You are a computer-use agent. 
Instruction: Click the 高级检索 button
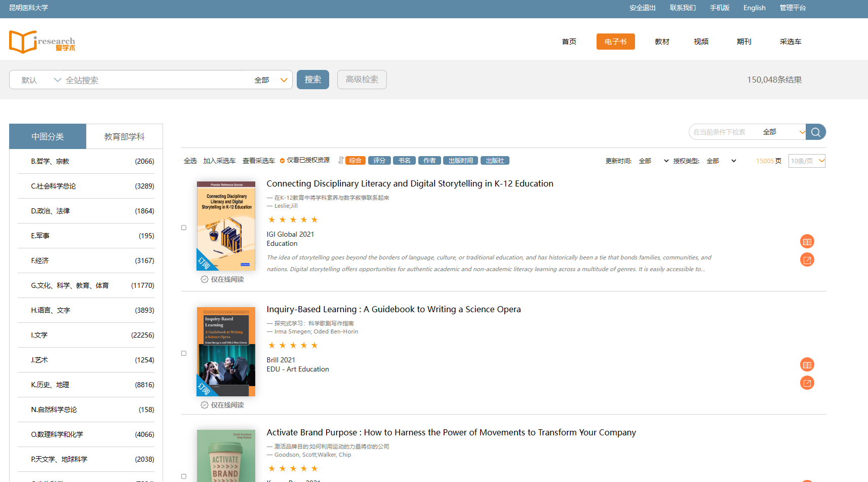coord(362,80)
